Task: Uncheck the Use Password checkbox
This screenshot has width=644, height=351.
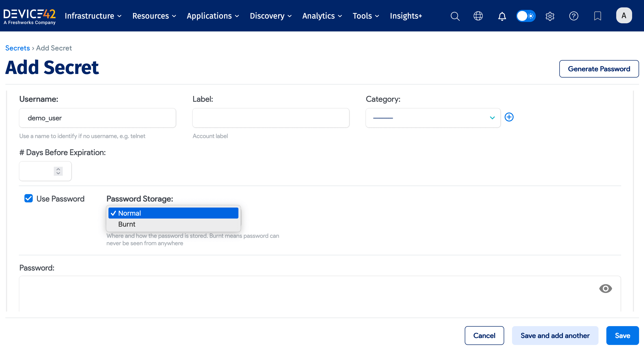Action: 28,199
